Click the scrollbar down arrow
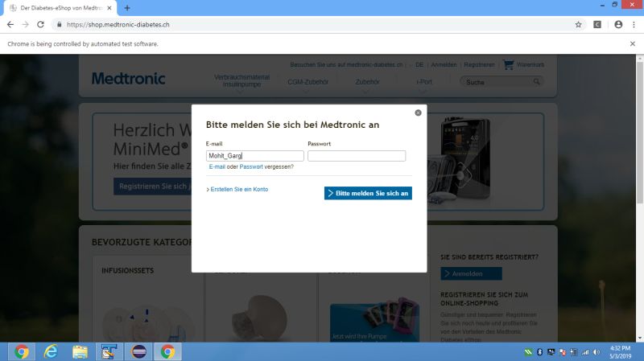The image size is (644, 361). (640, 338)
